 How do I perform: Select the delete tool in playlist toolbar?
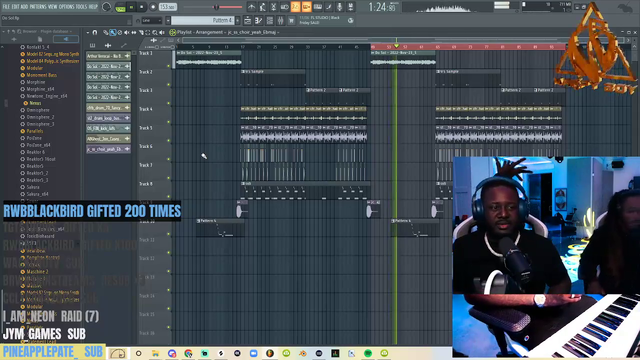pos(119,32)
